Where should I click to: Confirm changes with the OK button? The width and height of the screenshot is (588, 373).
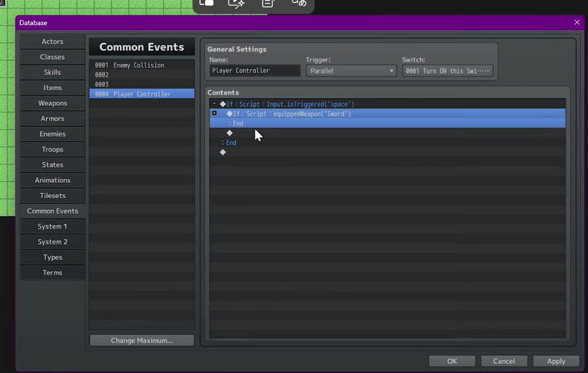click(452, 361)
